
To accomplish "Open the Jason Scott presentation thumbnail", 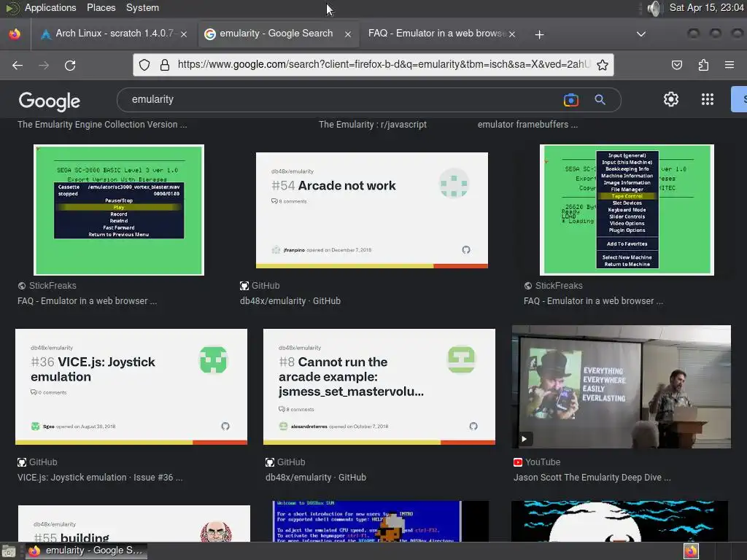I will (622, 386).
